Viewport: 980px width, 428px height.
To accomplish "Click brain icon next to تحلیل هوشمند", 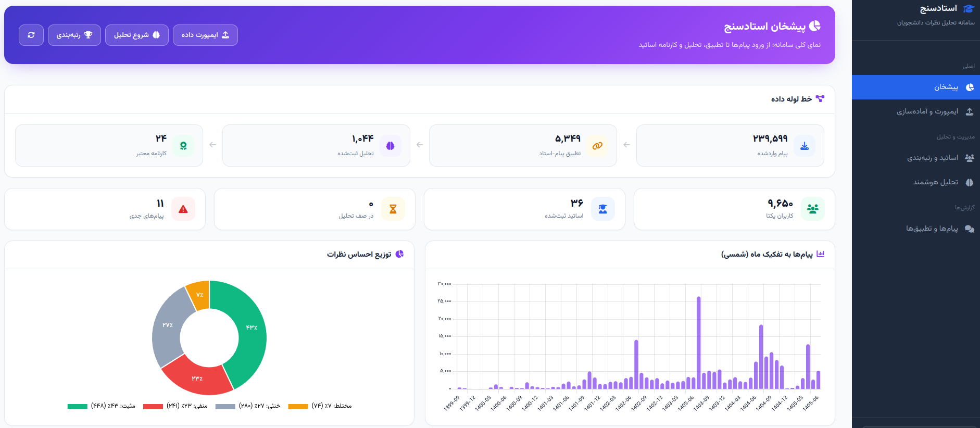I will pyautogui.click(x=969, y=182).
